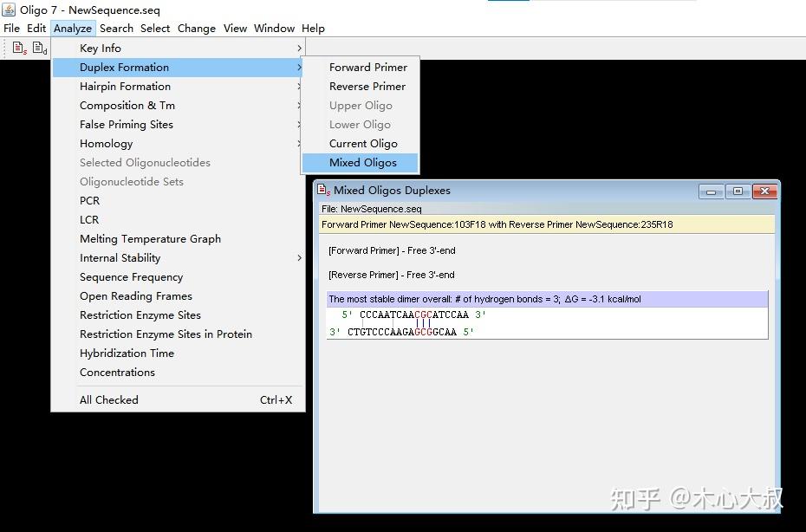Open the Edit menu
This screenshot has height=532, width=806.
(x=36, y=29)
